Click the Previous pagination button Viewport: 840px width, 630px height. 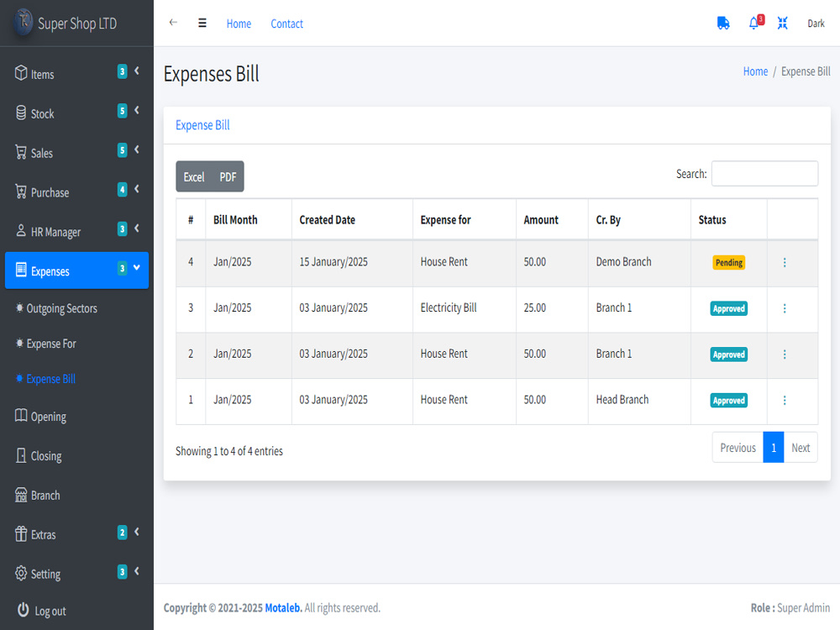(738, 448)
